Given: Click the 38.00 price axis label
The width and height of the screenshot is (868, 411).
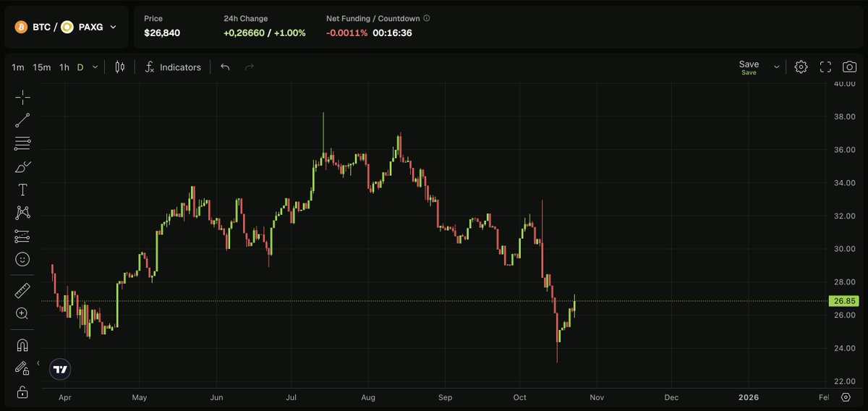Looking at the screenshot, I should (x=846, y=116).
